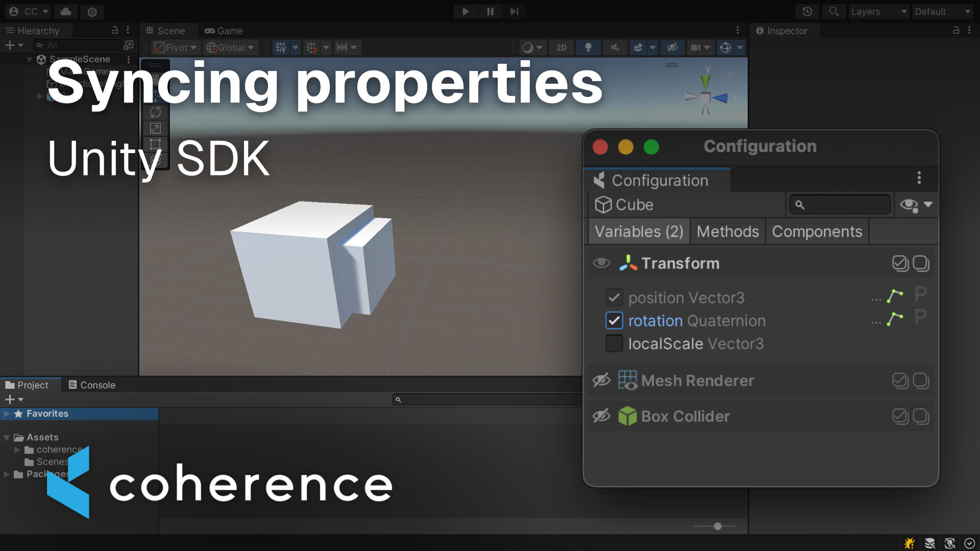Click the Step frame forward button
Viewport: 980px width, 551px height.
click(x=514, y=11)
